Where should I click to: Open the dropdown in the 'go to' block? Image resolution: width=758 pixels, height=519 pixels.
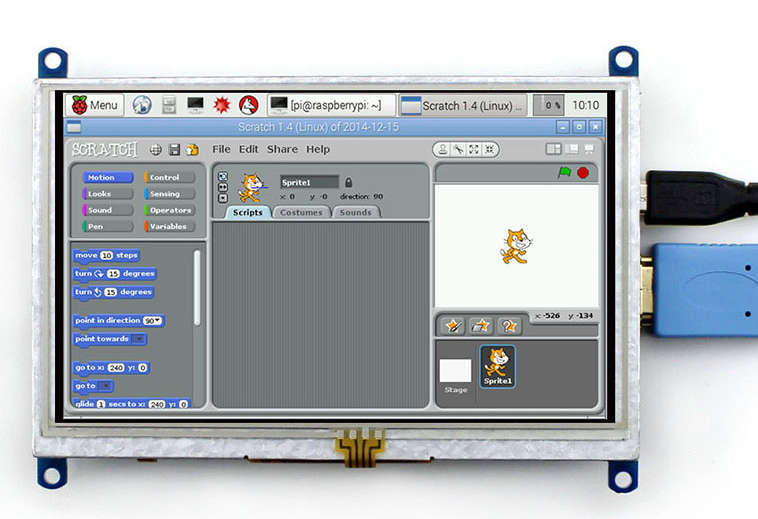coord(104,386)
